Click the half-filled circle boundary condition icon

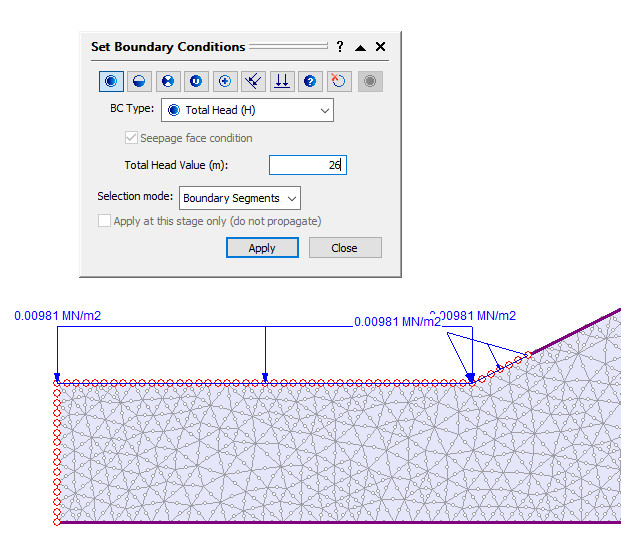tap(140, 81)
